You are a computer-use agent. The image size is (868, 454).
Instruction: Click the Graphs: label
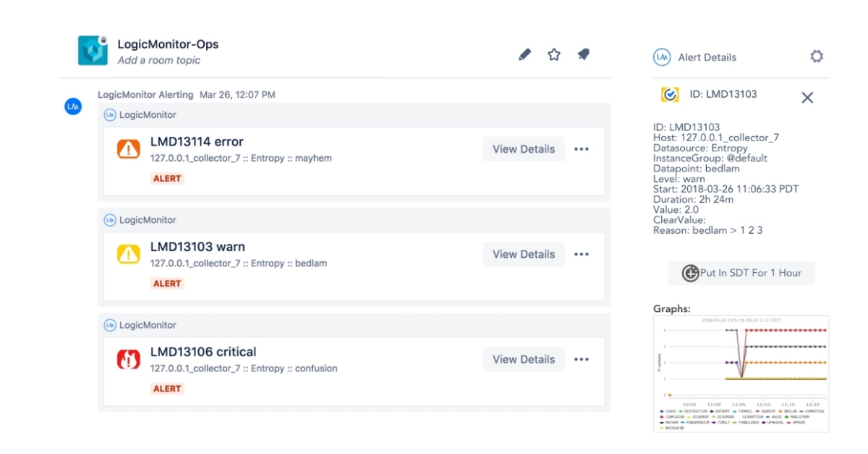672,308
